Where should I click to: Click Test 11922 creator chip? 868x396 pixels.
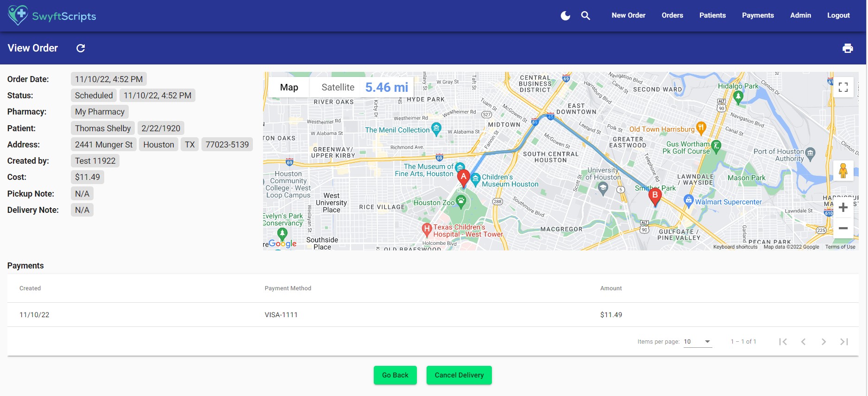point(95,161)
